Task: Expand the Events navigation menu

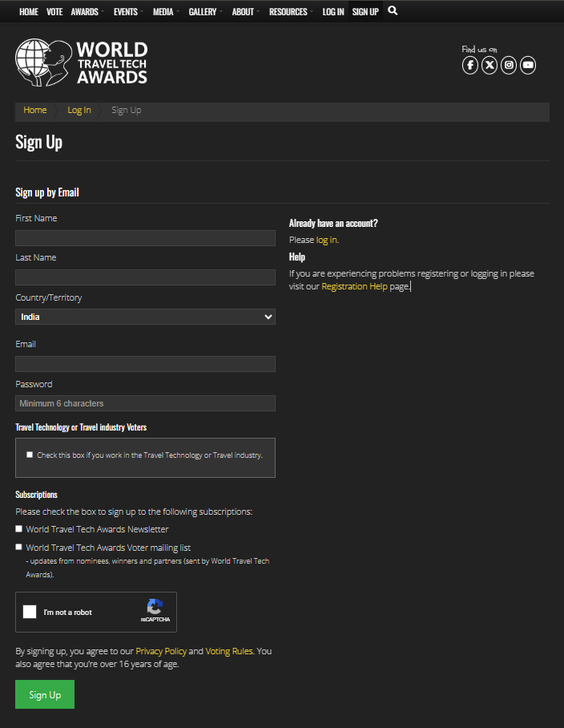Action: coord(128,11)
